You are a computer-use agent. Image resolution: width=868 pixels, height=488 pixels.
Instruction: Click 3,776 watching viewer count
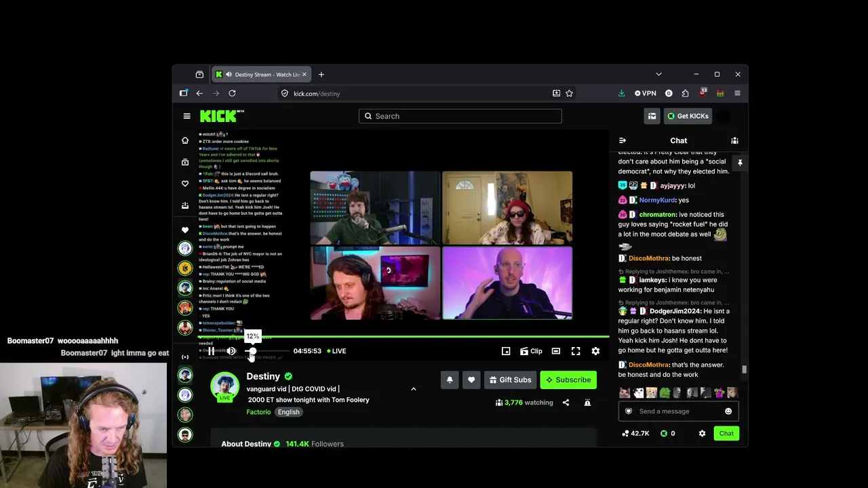click(524, 403)
